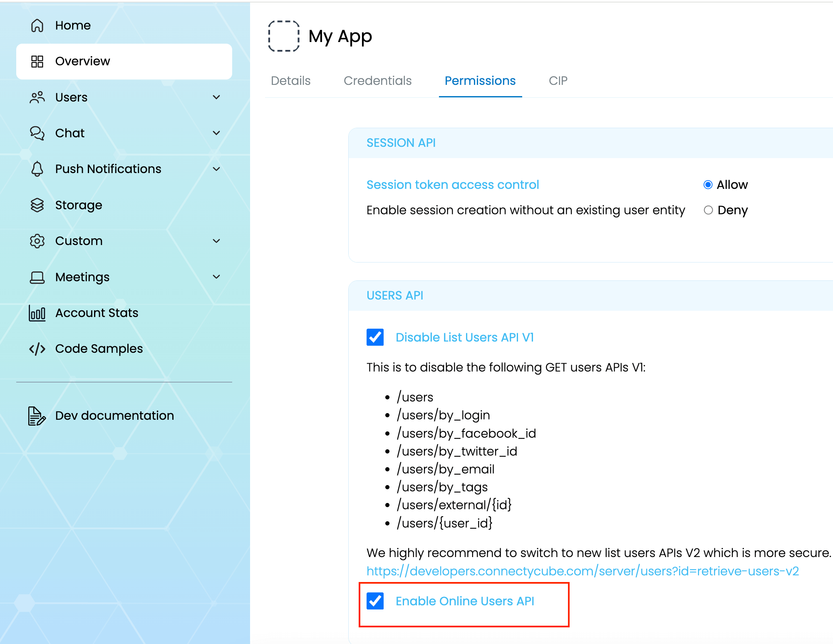Click the Home icon in sidebar
Screen dimensions: 833x644
coord(37,25)
